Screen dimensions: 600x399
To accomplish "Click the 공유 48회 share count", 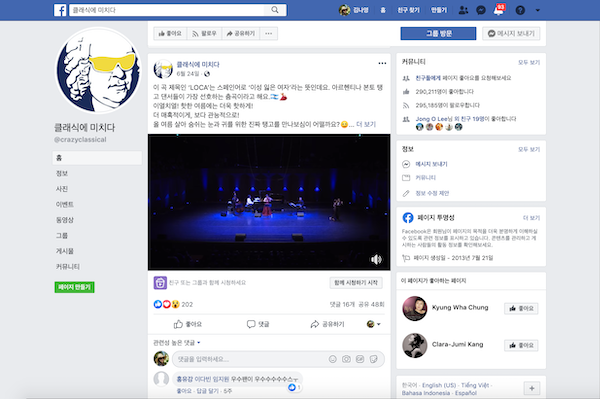I will pyautogui.click(x=371, y=305).
